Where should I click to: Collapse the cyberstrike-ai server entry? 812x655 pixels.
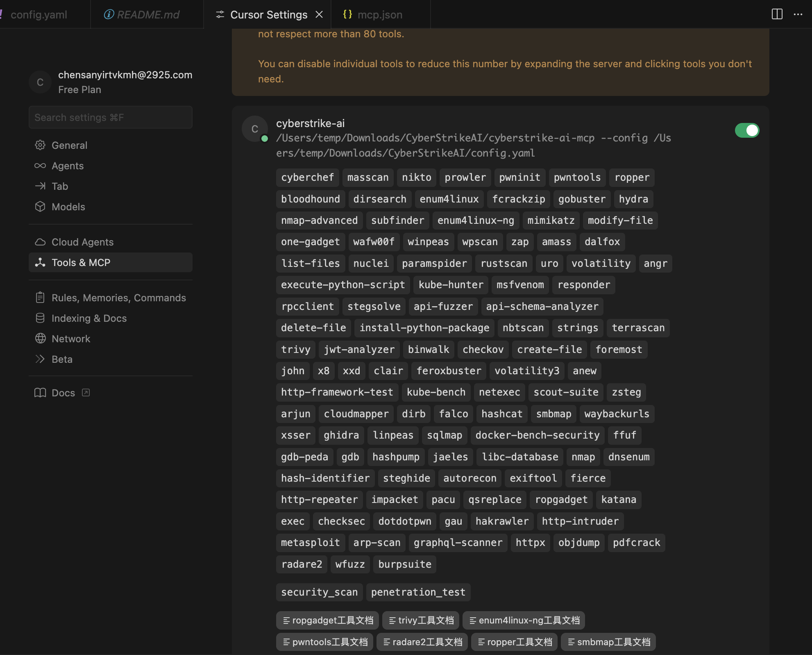[x=310, y=123]
